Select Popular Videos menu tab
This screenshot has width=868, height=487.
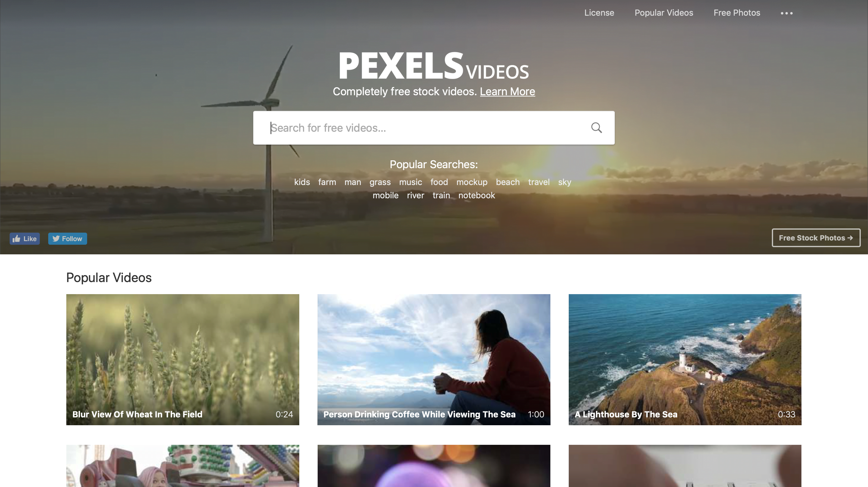click(x=664, y=13)
